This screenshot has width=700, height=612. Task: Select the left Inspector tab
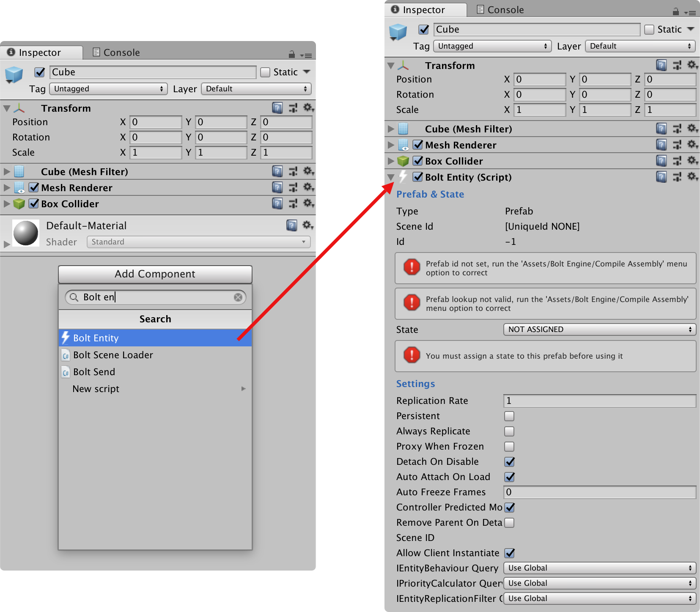click(x=41, y=52)
